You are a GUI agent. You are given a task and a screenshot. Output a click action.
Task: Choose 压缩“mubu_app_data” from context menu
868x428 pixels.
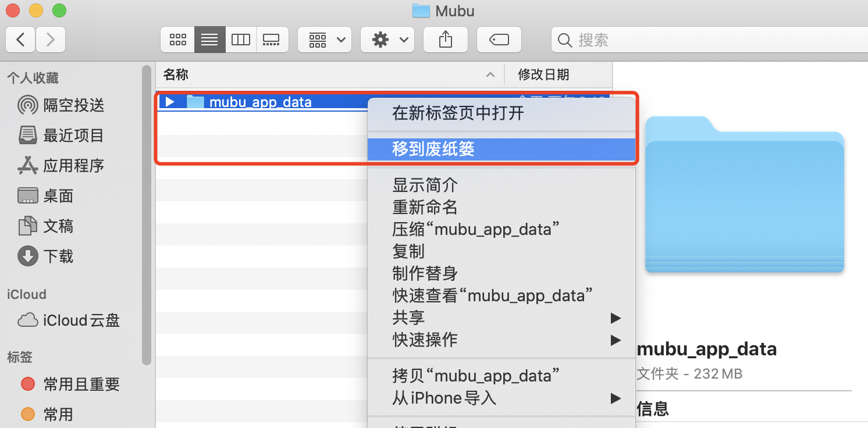coord(501,230)
